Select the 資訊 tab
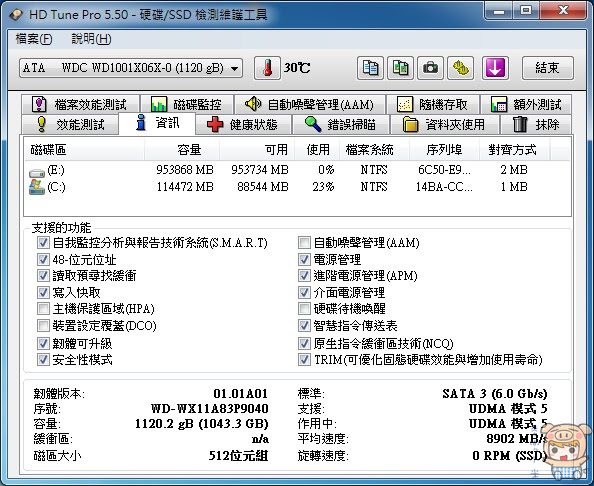 (157, 123)
